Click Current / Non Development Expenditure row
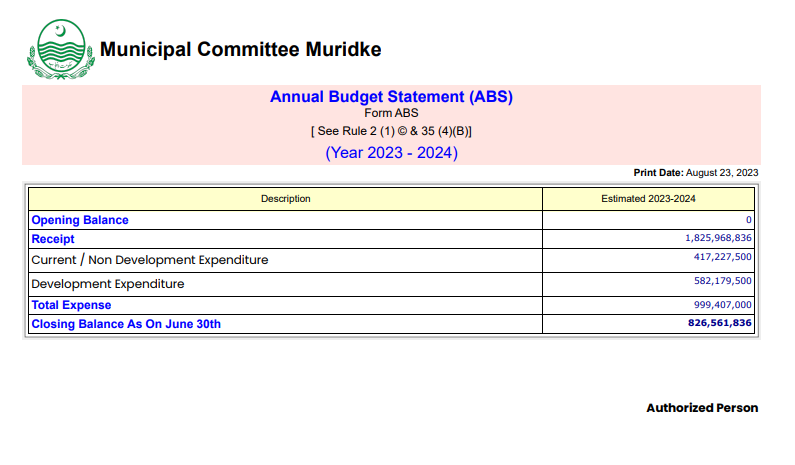 150,260
